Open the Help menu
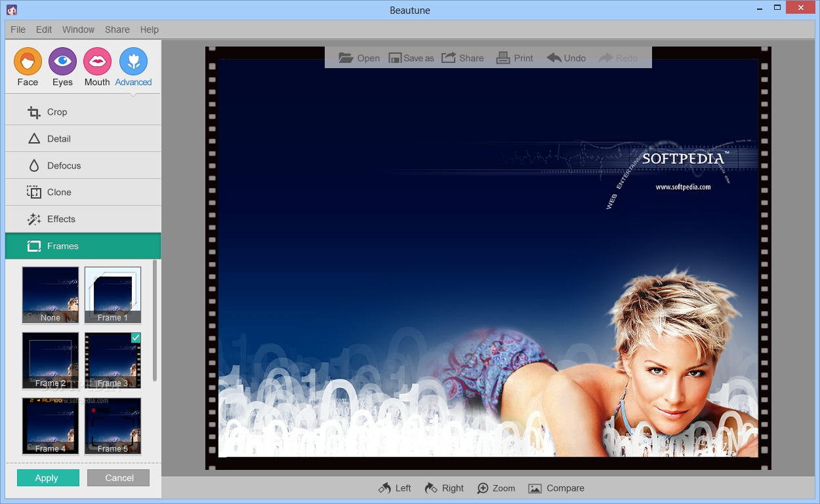 pos(150,29)
